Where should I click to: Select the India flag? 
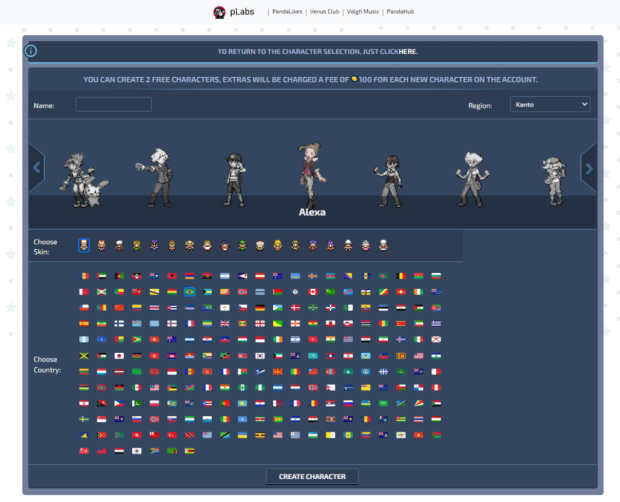coord(331,339)
